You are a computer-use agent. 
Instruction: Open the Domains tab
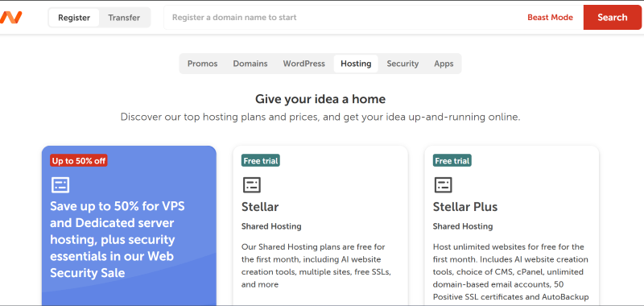250,64
